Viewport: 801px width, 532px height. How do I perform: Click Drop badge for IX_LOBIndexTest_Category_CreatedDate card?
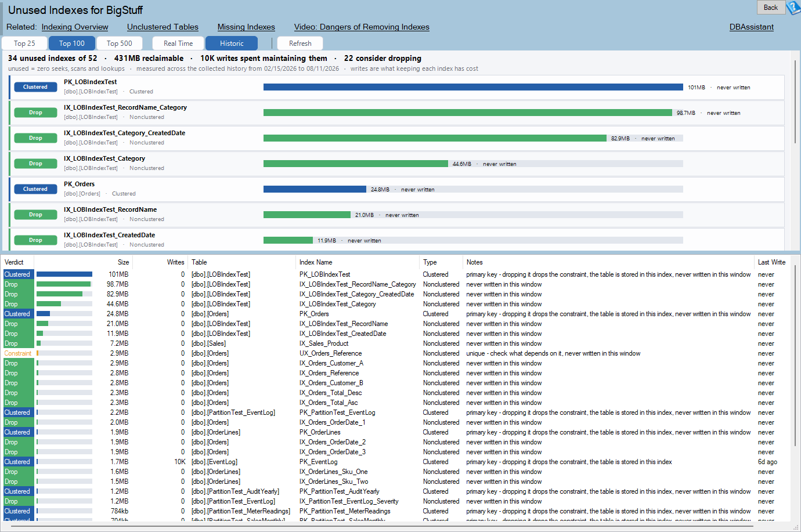tap(35, 138)
